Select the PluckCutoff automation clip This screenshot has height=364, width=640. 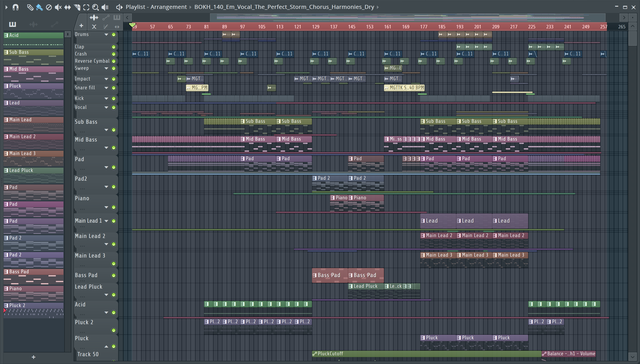click(x=426, y=354)
